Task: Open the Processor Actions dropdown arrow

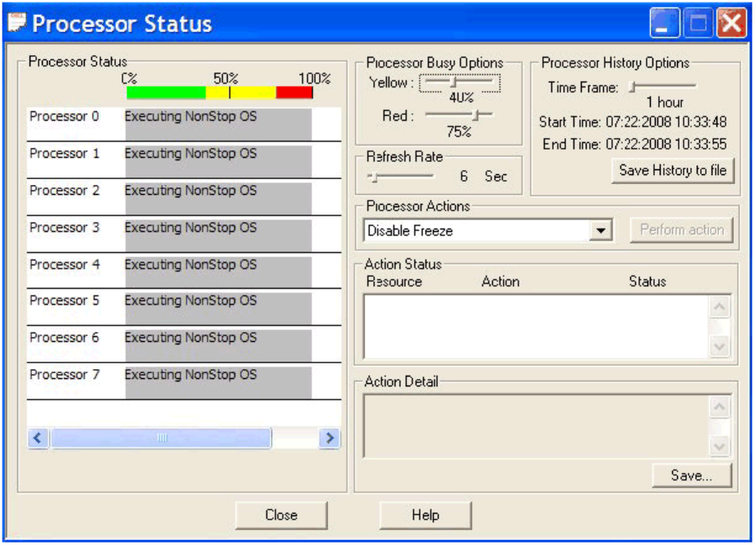Action: click(602, 231)
